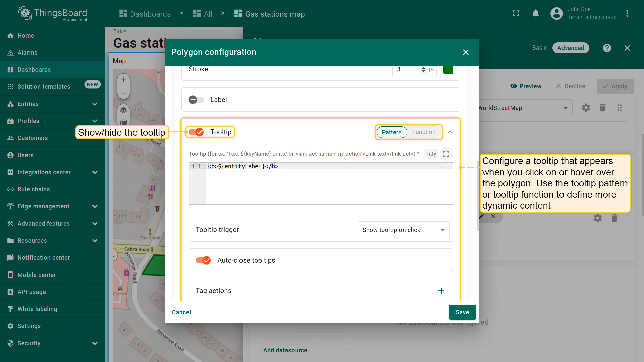Collapse the Tooltip section chevron
Viewport: 644px width, 362px height.
pyautogui.click(x=450, y=132)
